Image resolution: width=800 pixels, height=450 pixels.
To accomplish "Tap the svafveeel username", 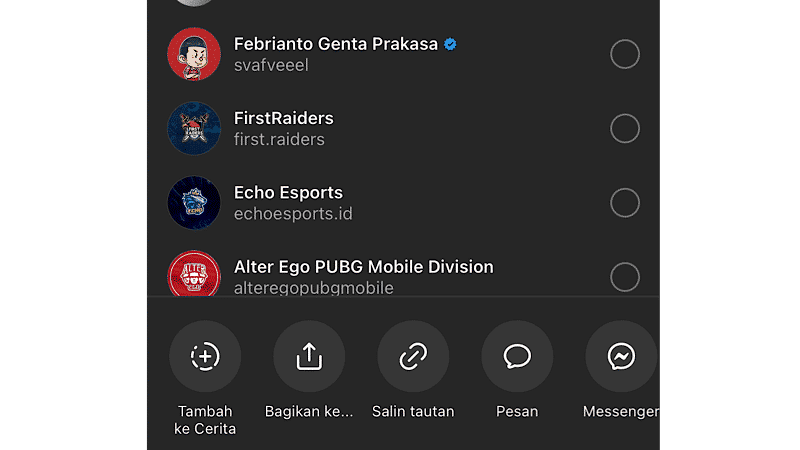I will 271,65.
